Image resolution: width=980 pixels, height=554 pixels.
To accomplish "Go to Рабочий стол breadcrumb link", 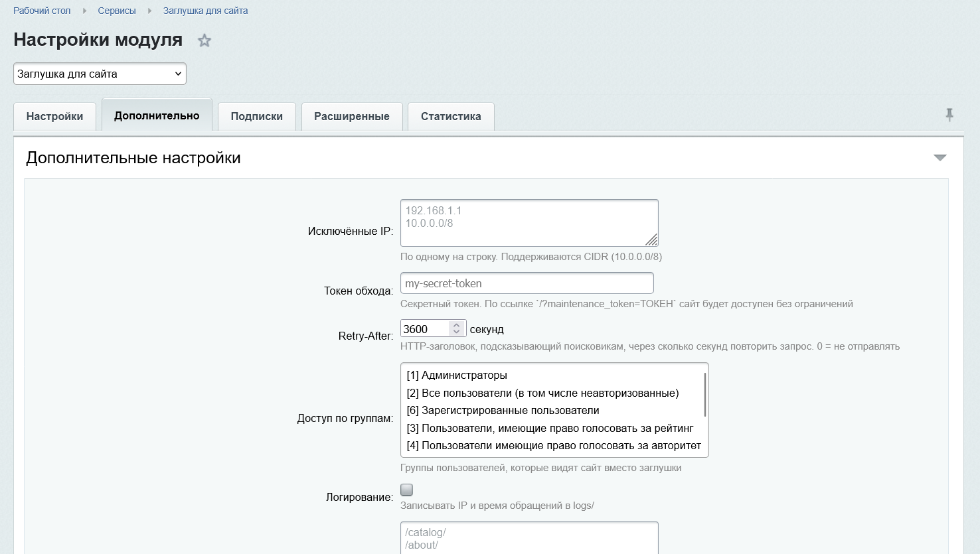I will click(x=42, y=11).
